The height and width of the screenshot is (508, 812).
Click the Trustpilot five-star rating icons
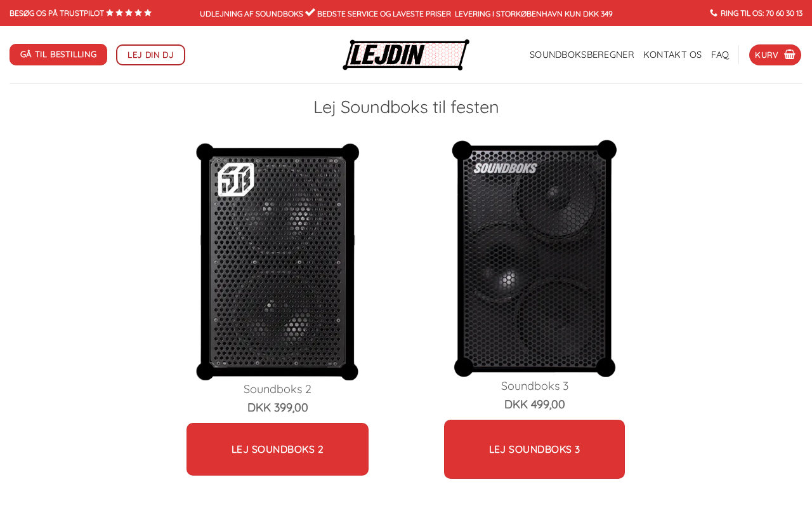click(x=129, y=13)
